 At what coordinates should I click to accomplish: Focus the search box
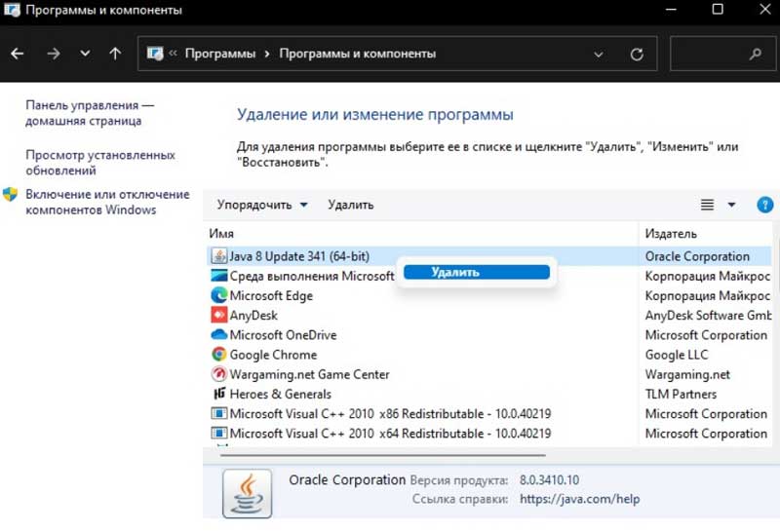tap(722, 54)
